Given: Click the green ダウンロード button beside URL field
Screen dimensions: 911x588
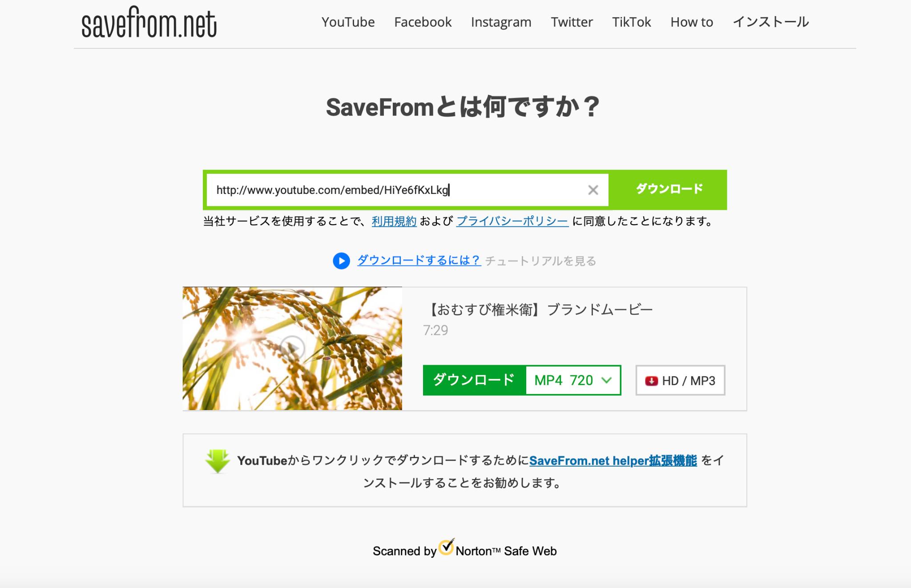Looking at the screenshot, I should 668,190.
